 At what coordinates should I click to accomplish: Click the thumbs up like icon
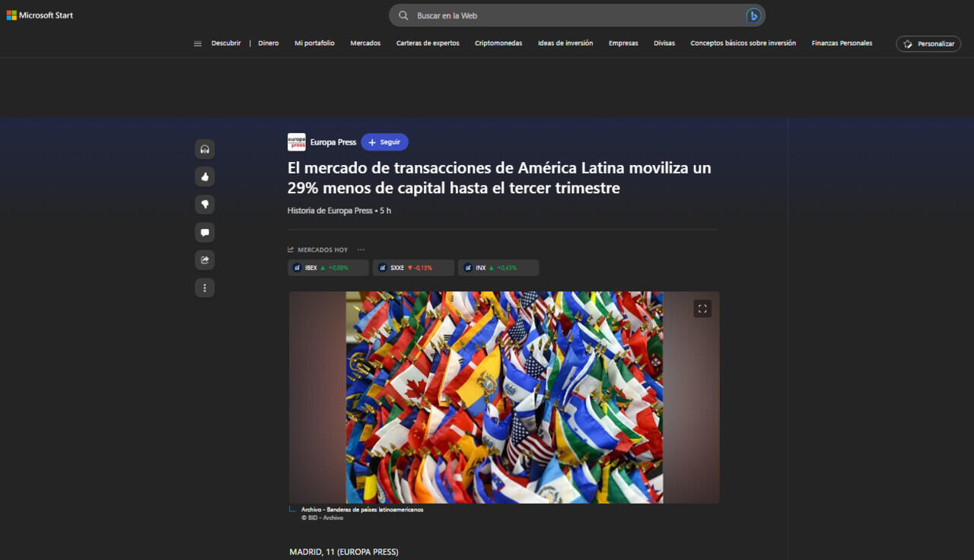click(205, 177)
